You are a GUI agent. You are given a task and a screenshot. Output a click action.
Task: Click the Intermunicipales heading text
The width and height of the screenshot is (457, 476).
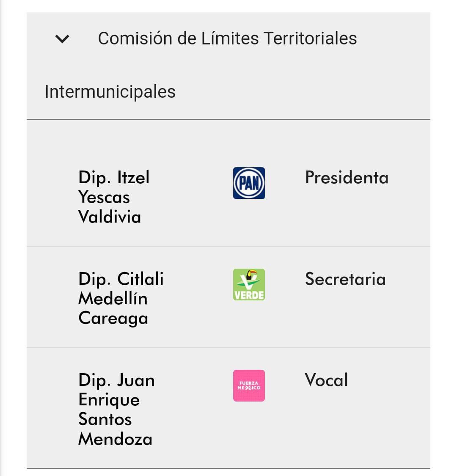click(110, 92)
